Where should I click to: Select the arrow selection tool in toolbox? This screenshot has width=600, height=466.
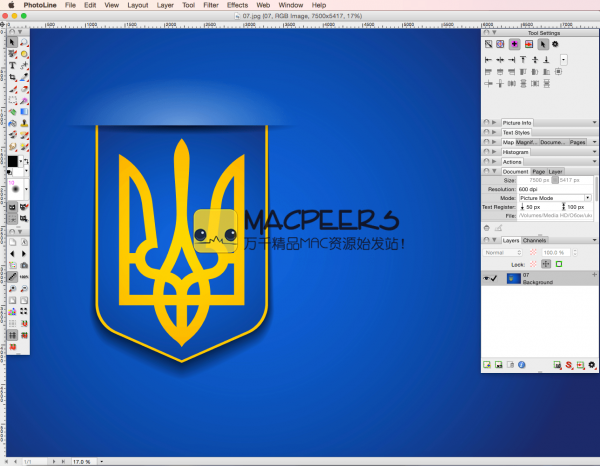[12, 42]
